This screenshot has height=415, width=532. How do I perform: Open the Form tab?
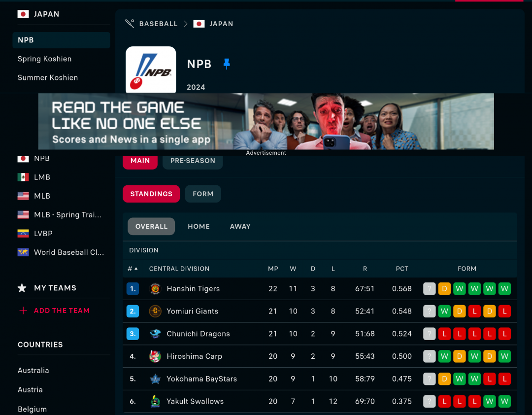(x=203, y=194)
